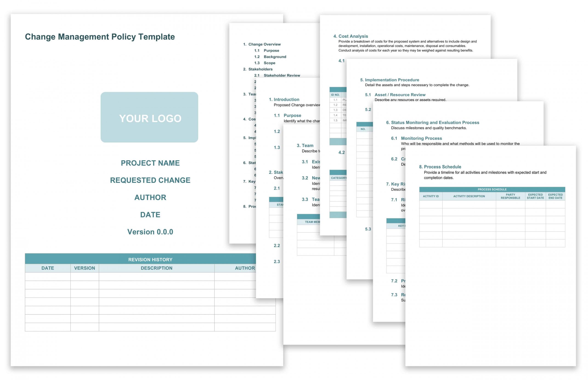Click the Change Overview section icon
This screenshot has height=380, width=588.
[x=266, y=42]
